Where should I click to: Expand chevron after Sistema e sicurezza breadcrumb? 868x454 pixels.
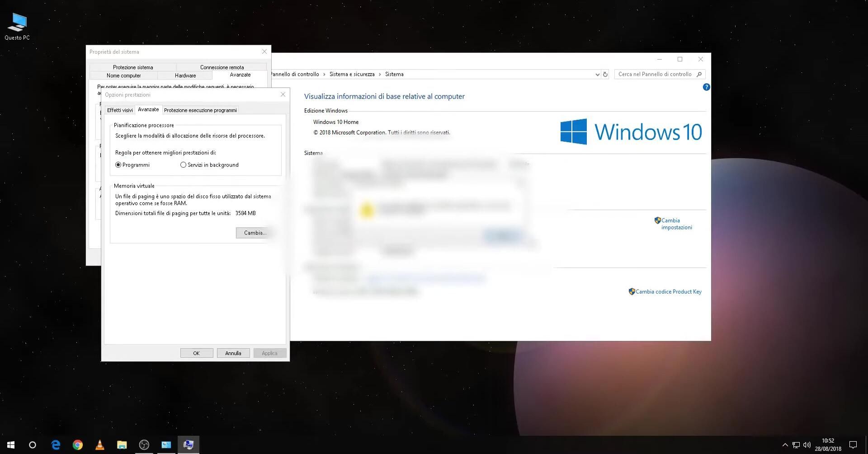click(380, 75)
